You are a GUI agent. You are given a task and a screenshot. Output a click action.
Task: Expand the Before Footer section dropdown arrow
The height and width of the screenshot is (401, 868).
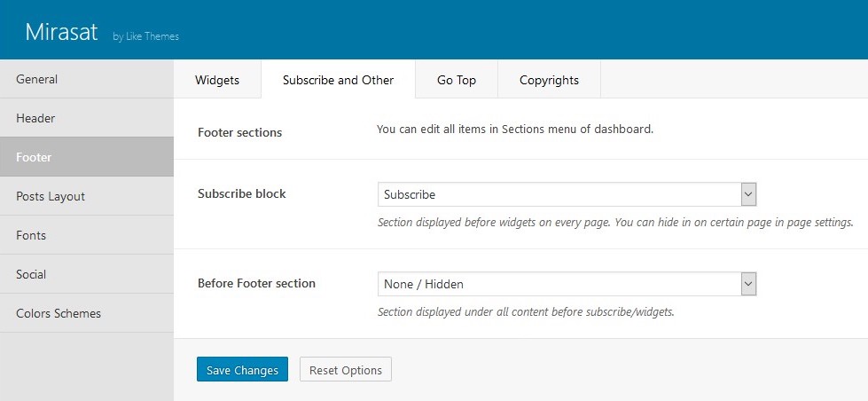click(x=748, y=284)
